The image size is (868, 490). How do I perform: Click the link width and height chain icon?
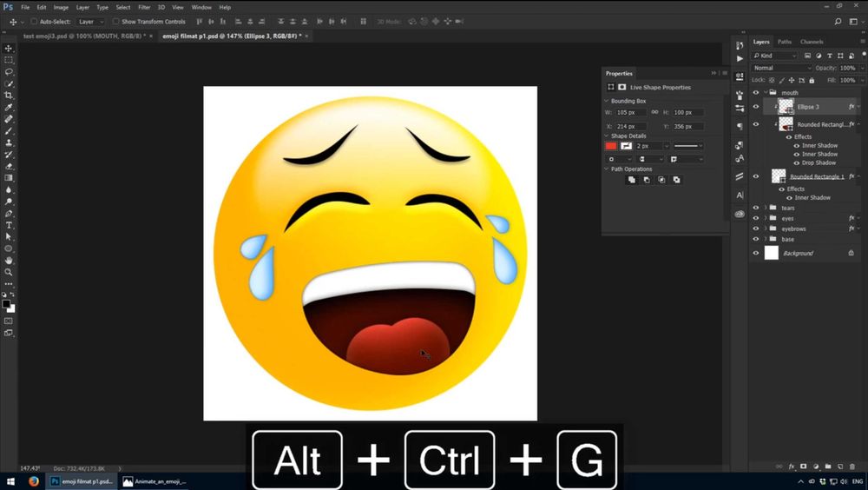(654, 112)
